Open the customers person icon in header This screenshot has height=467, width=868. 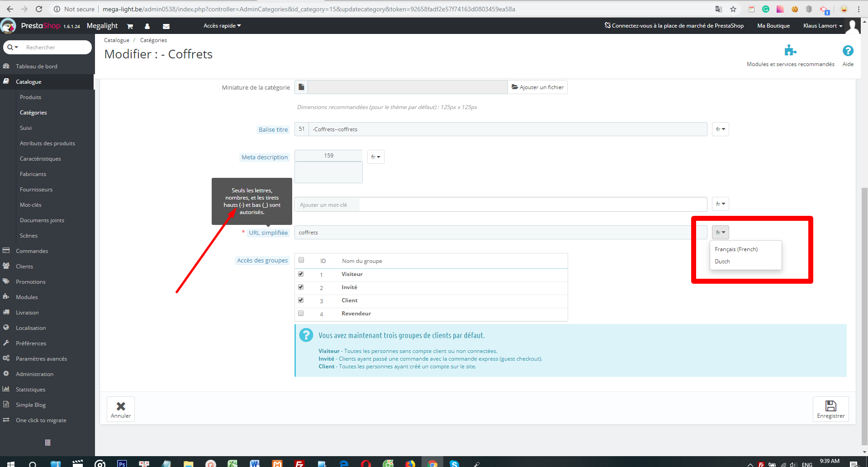[x=147, y=26]
